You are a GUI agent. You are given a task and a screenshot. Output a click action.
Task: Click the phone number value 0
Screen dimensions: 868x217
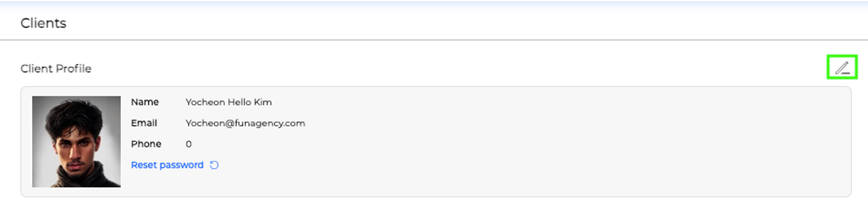tap(188, 144)
